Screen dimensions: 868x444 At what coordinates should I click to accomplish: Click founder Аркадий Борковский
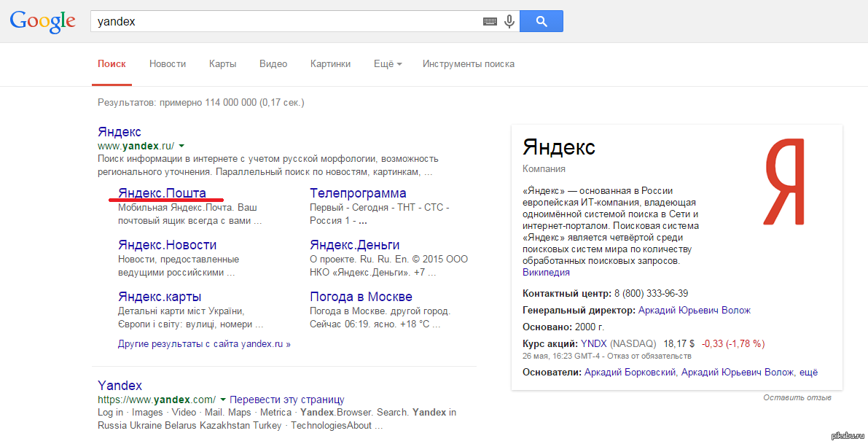[630, 372]
